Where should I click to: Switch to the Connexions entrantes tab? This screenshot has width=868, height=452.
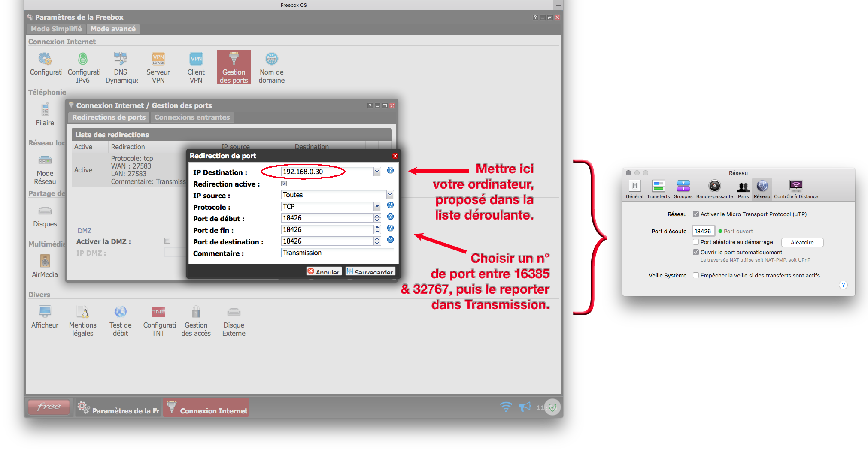[x=192, y=118]
